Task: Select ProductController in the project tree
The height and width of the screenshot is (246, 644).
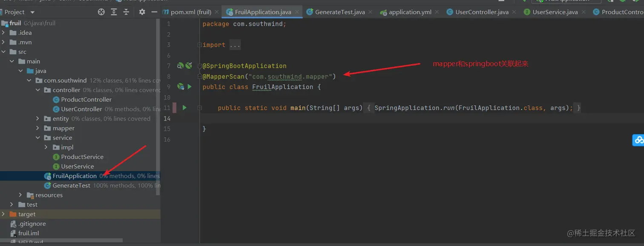Action: point(86,99)
